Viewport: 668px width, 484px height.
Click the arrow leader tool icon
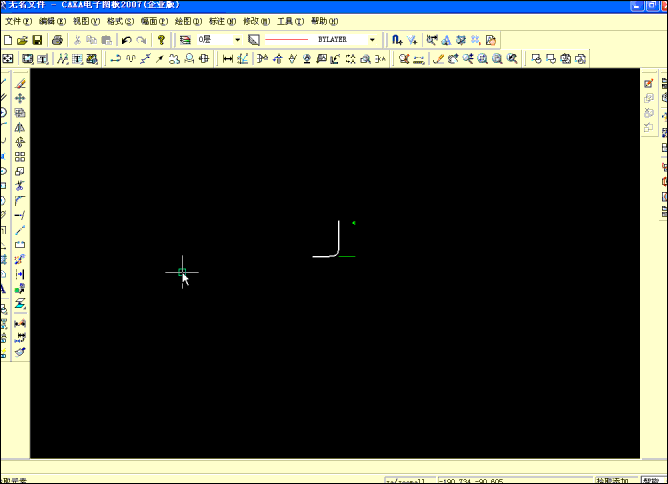(160, 59)
